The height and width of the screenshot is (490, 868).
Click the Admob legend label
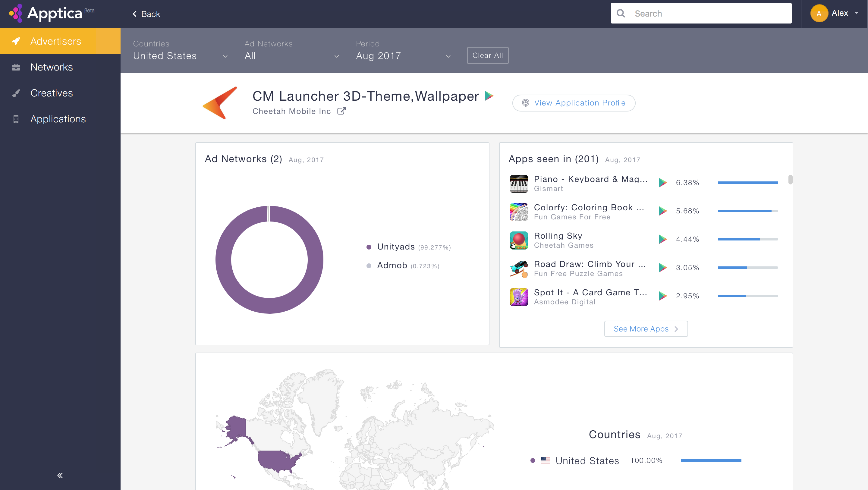pyautogui.click(x=392, y=265)
